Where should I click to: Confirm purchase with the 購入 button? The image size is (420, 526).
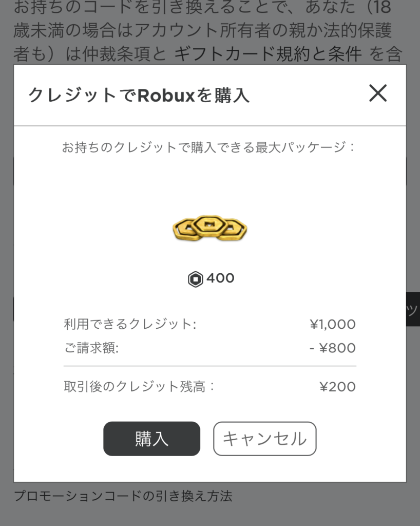click(151, 439)
